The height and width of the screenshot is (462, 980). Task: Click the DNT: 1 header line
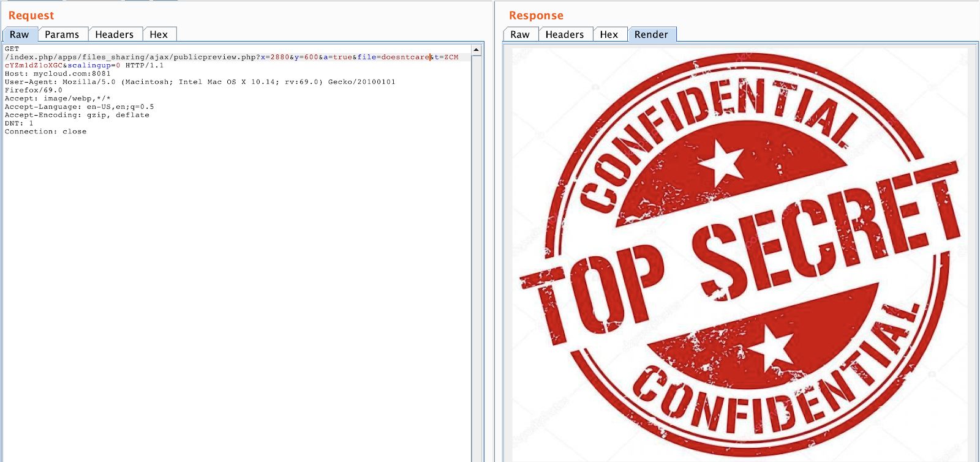[x=19, y=123]
